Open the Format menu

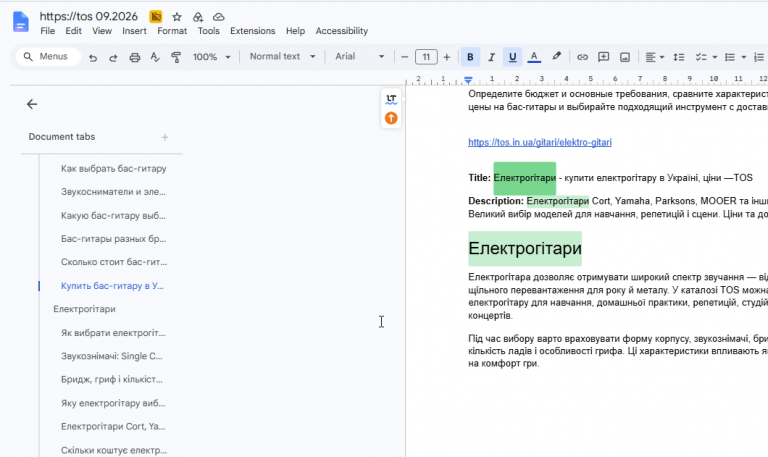coord(172,31)
